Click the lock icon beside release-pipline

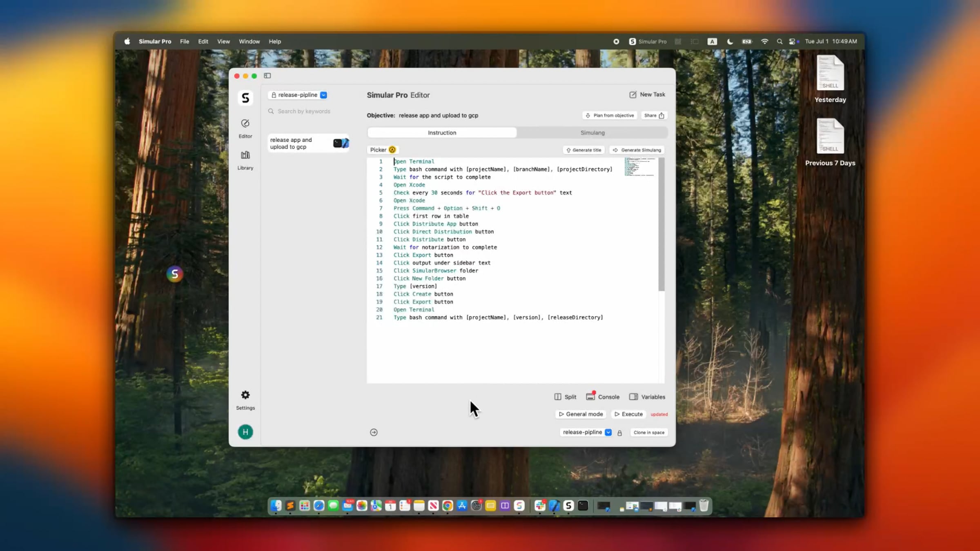(x=619, y=433)
